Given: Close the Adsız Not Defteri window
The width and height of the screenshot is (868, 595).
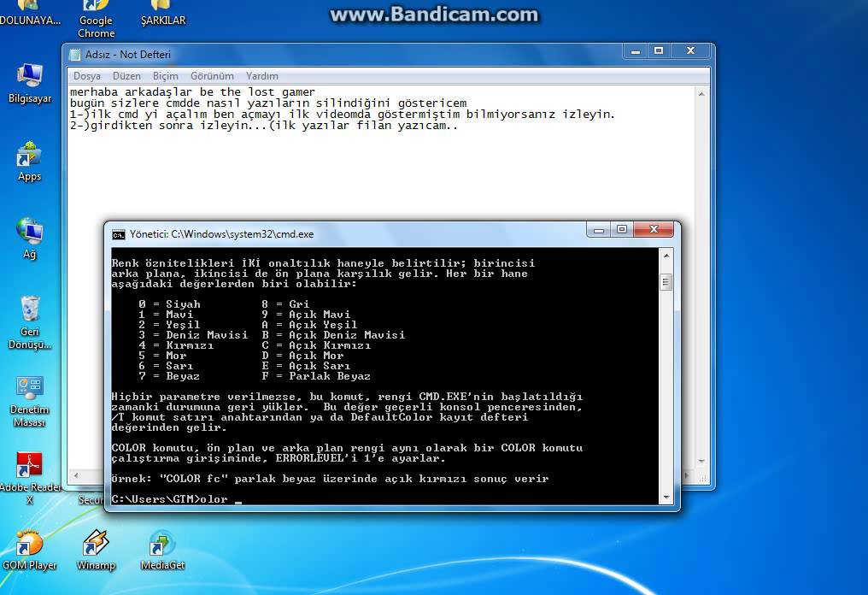Looking at the screenshot, I should coord(691,51).
